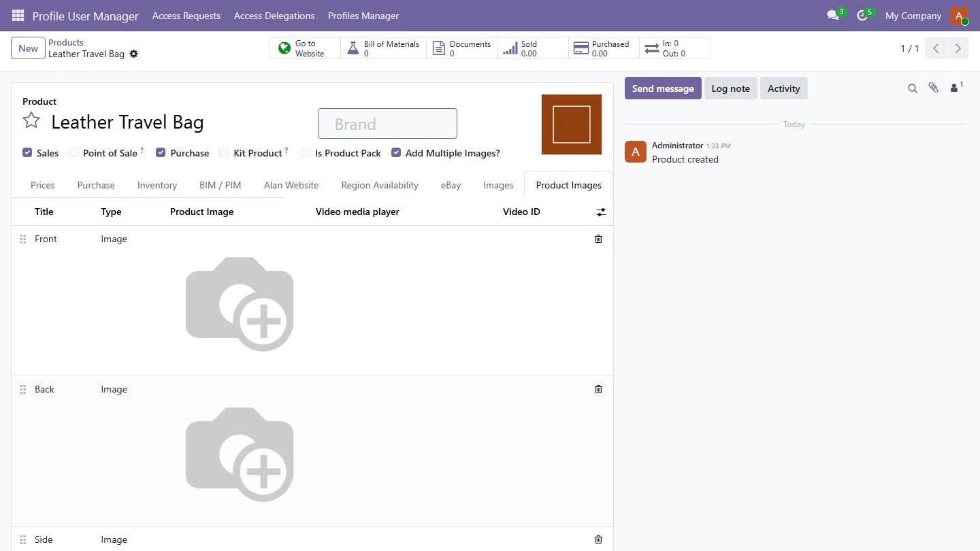The image size is (980, 551).
Task: Uncheck the Sales checkbox
Action: (27, 152)
